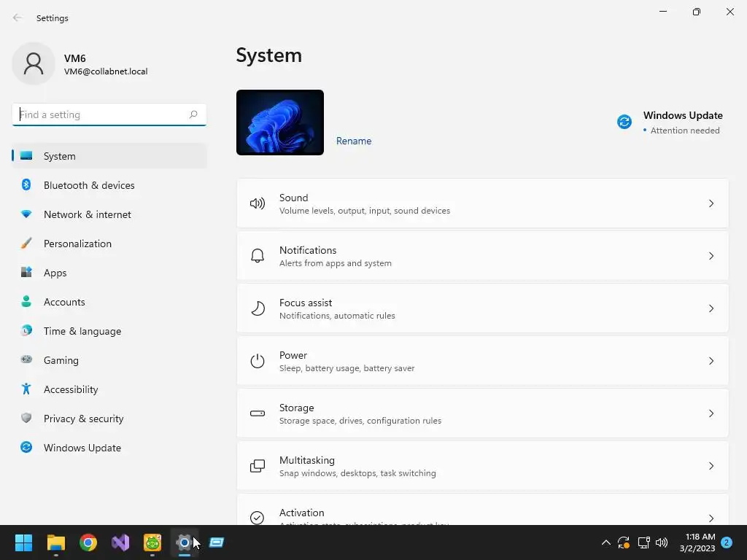The width and height of the screenshot is (747, 560).
Task: Click the Accounts person icon in sidebar
Action: (x=26, y=301)
